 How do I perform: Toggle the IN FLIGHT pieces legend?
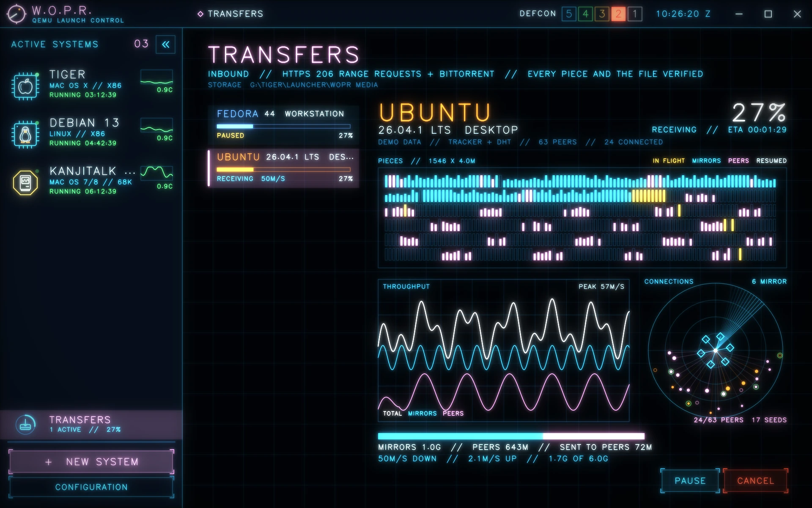tap(669, 161)
